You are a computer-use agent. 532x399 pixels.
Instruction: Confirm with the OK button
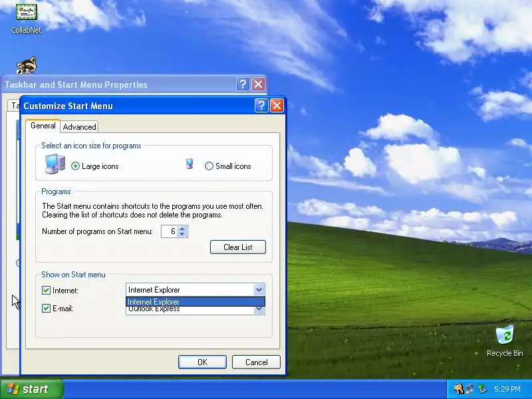point(202,362)
